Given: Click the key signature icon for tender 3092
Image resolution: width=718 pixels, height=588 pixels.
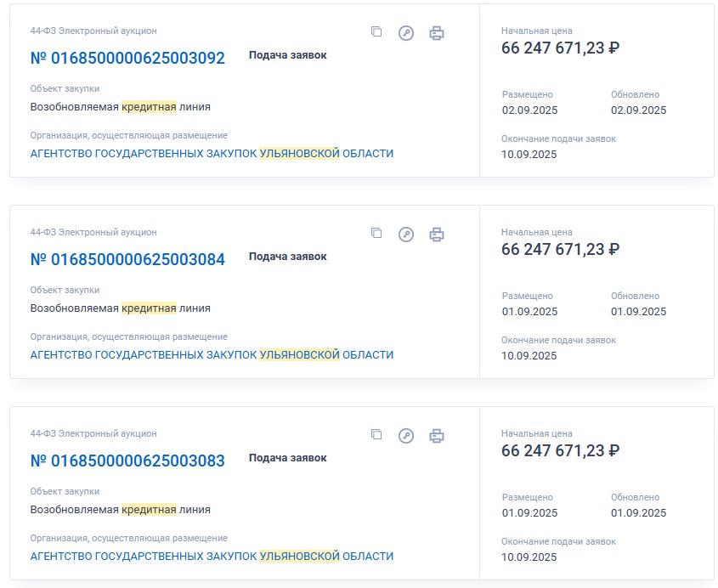Looking at the screenshot, I should point(406,33).
